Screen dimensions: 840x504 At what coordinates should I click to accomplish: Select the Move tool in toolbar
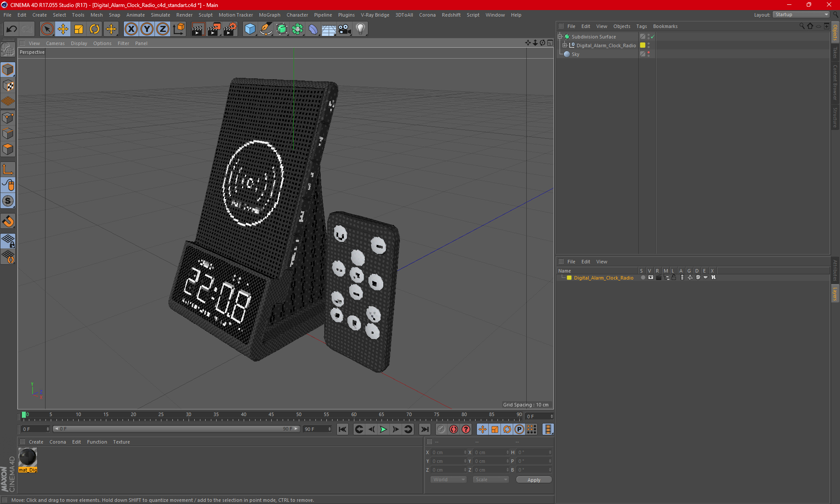63,29
